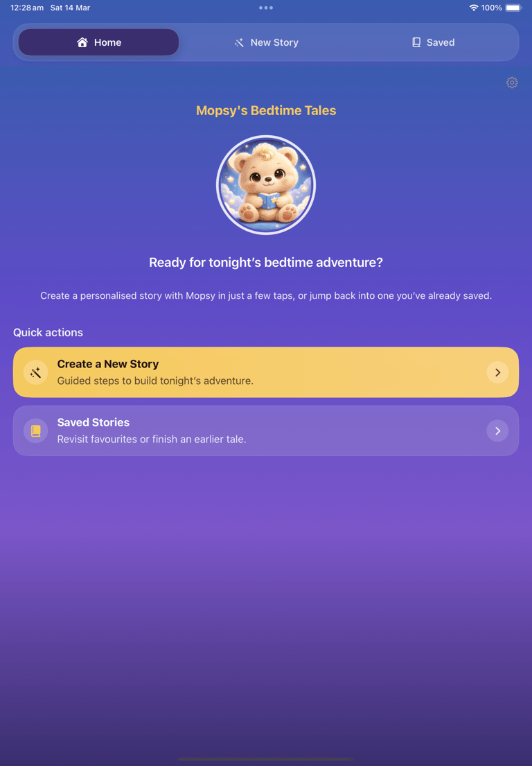Image resolution: width=532 pixels, height=766 pixels.
Task: Tap the Create a New Story card title
Action: click(108, 364)
